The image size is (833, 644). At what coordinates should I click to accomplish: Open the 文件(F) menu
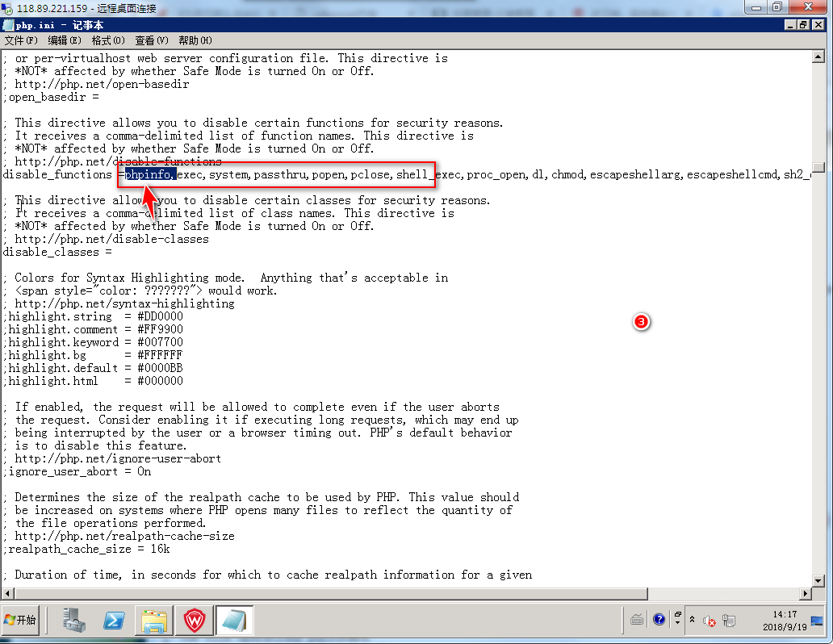coord(21,40)
